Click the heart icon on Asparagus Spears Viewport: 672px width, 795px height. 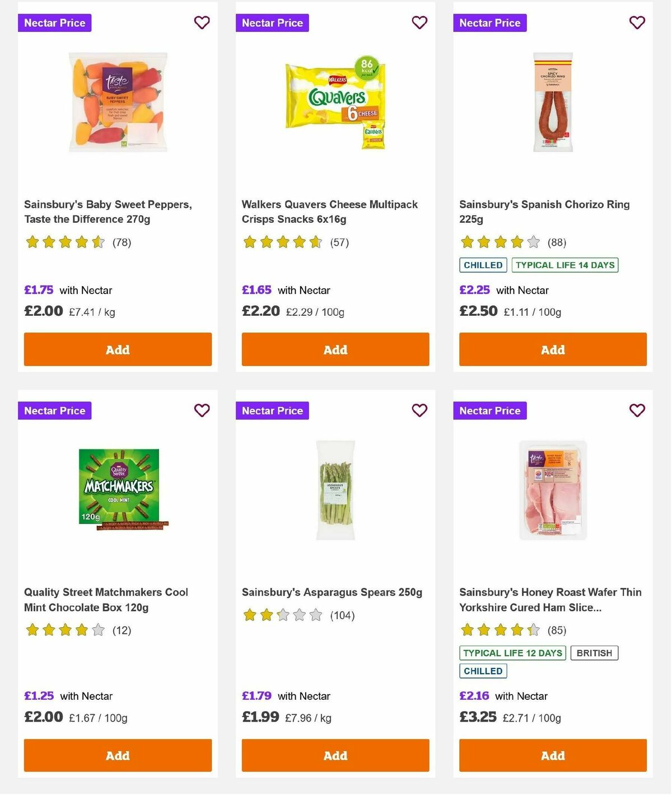coord(419,410)
